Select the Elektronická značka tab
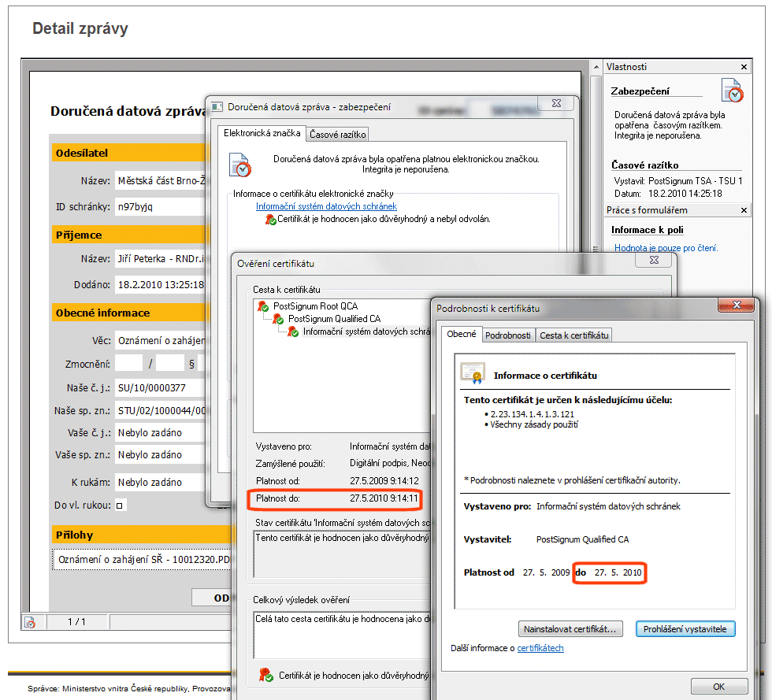 (262, 133)
